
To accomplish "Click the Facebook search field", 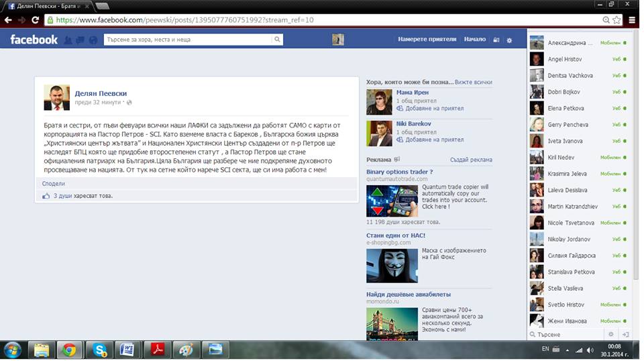I will tap(188, 40).
